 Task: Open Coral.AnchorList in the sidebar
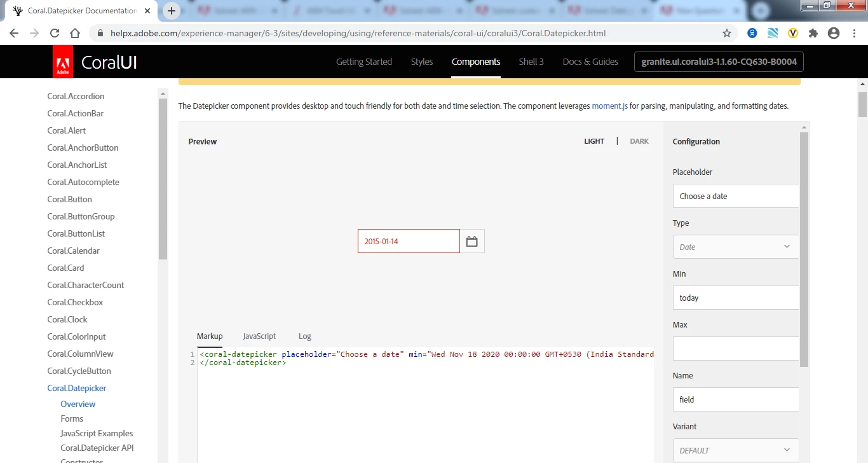pyautogui.click(x=77, y=165)
